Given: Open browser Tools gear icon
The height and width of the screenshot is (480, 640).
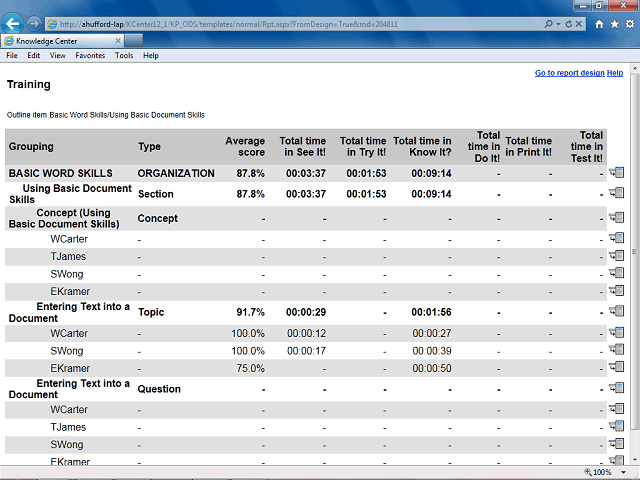Looking at the screenshot, I should (630, 24).
